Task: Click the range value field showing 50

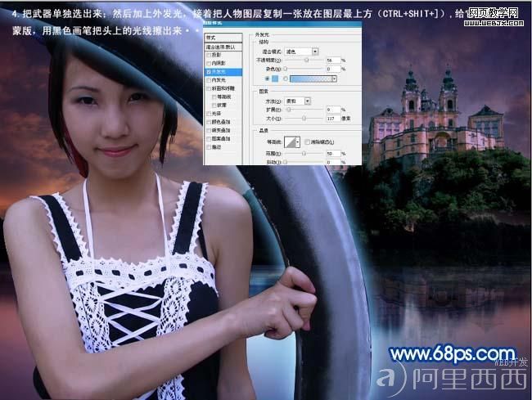Action: [x=333, y=154]
